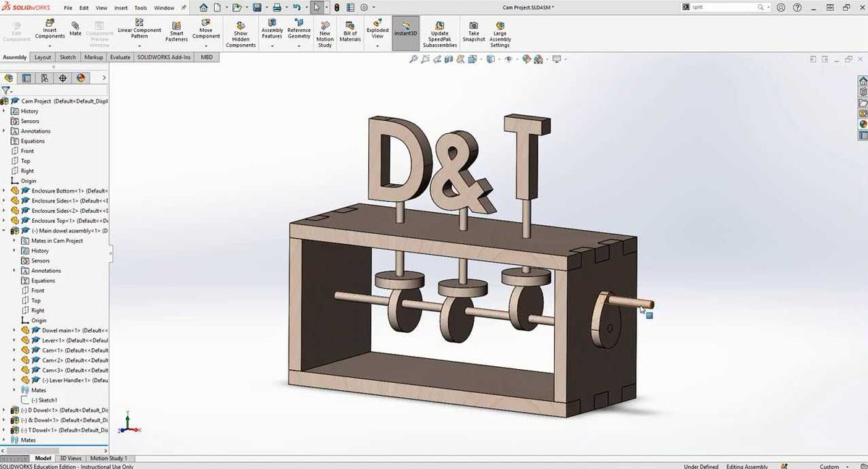Open the Window menu
This screenshot has width=868, height=469.
coord(164,7)
